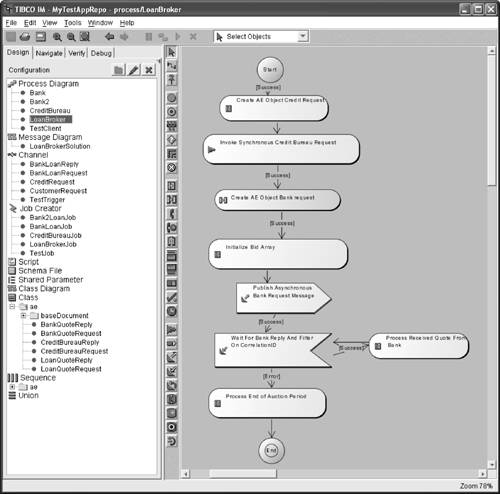Click the debug play icon in the toolbar
500x494 pixels.
pos(178,37)
